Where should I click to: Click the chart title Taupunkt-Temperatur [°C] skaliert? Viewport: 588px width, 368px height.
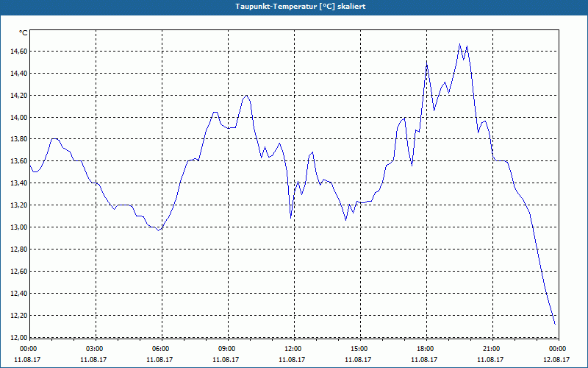[x=300, y=7]
